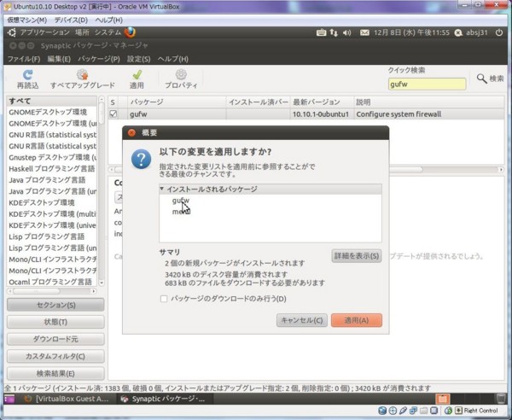Image resolution: width=512 pixels, height=420 pixels.
Task: Select the すべて category
Action: (x=51, y=101)
